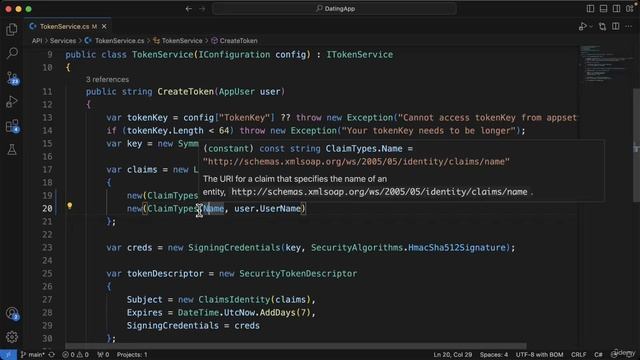Open the API breadcrumb

tap(37, 41)
